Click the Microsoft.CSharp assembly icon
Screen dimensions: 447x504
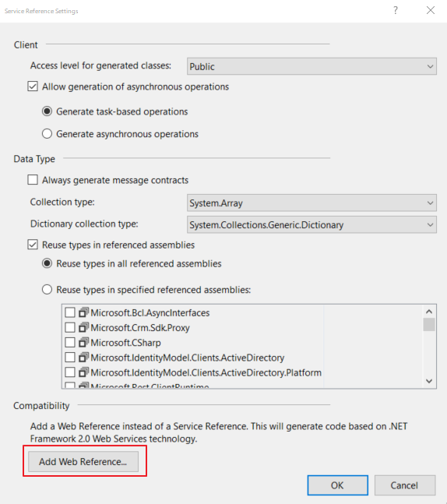84,342
